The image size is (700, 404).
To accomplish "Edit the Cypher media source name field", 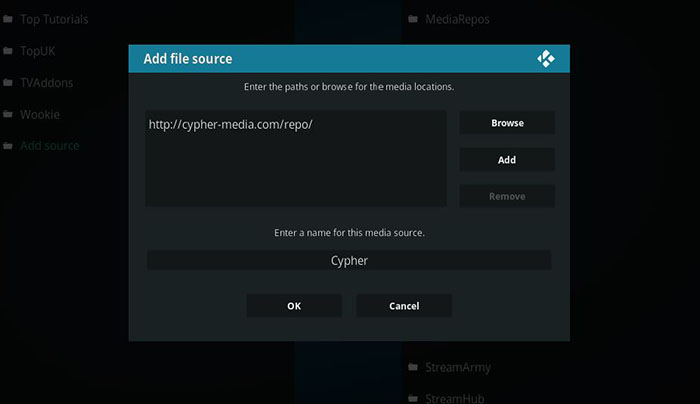I will pos(349,260).
